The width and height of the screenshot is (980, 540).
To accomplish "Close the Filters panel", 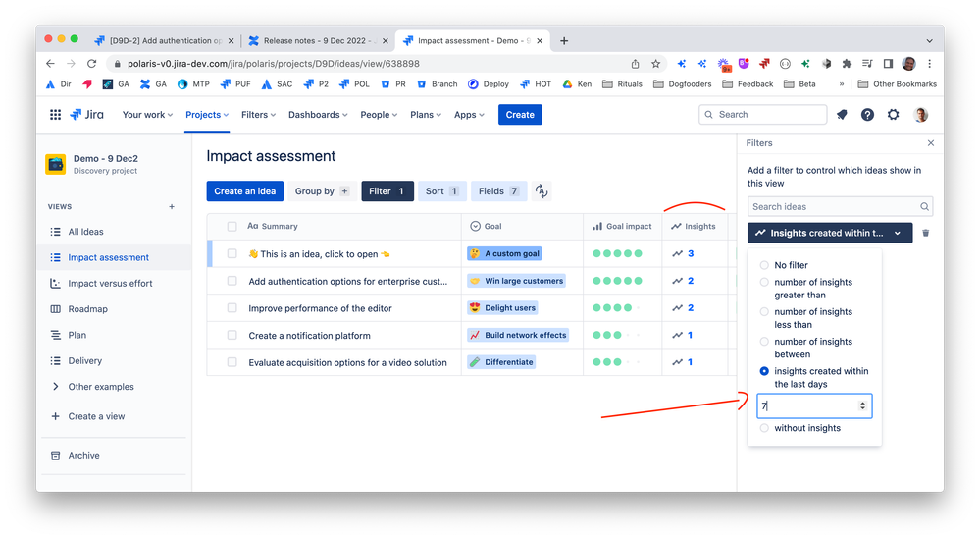I will pyautogui.click(x=931, y=143).
